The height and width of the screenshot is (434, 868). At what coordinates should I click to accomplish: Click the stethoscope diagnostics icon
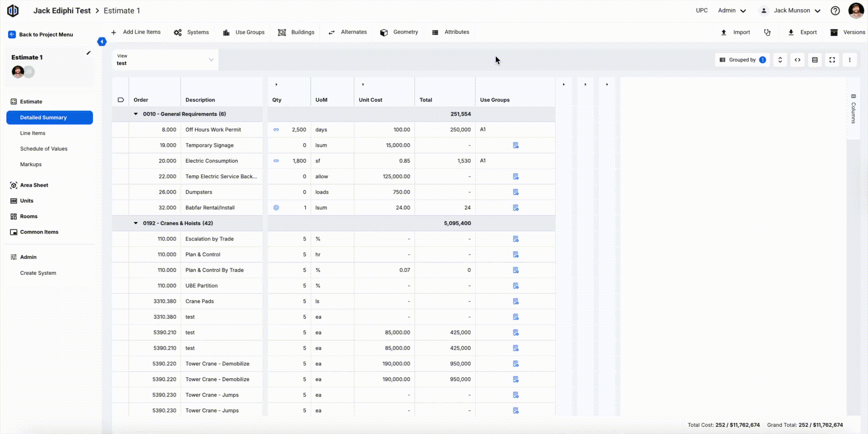pos(767,33)
